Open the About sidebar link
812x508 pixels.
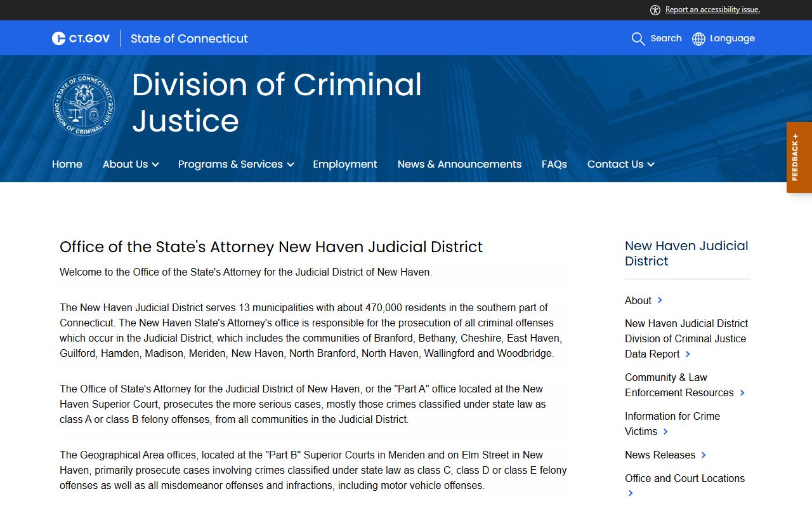coord(638,300)
